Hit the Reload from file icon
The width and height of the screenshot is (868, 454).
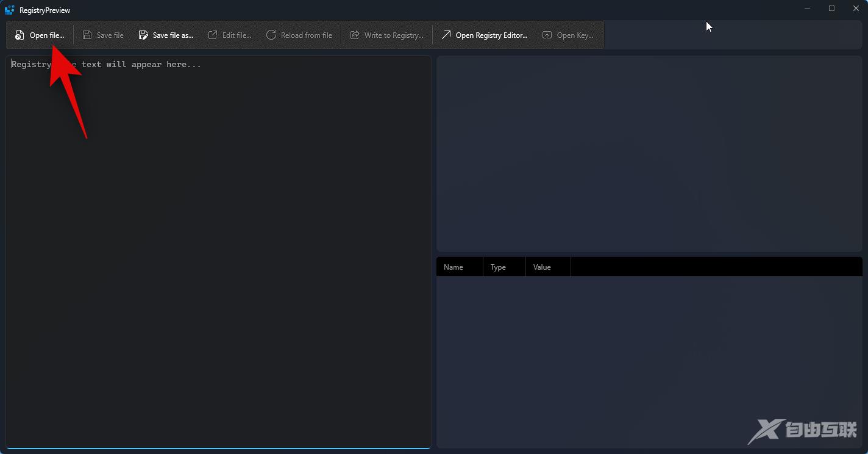click(x=271, y=35)
